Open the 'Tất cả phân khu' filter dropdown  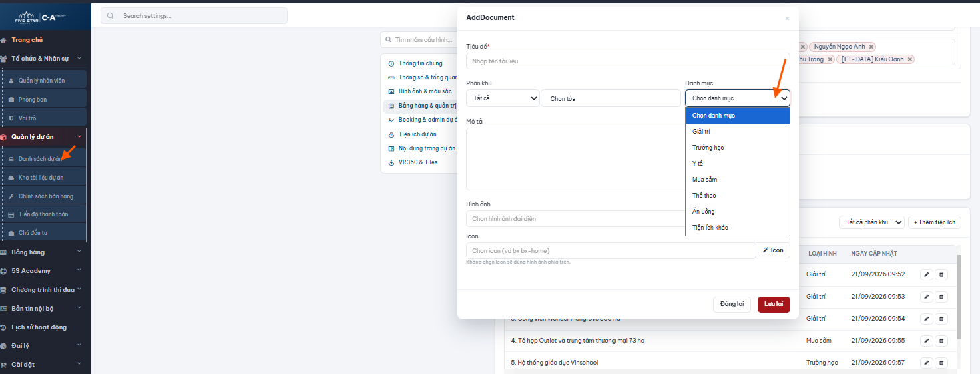pos(872,222)
